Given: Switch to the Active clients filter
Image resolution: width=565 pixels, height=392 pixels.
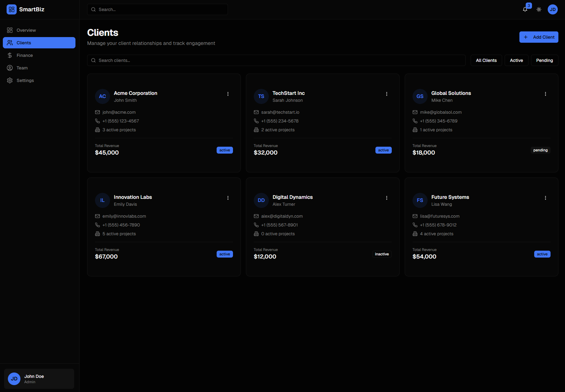Looking at the screenshot, I should pyautogui.click(x=516, y=60).
